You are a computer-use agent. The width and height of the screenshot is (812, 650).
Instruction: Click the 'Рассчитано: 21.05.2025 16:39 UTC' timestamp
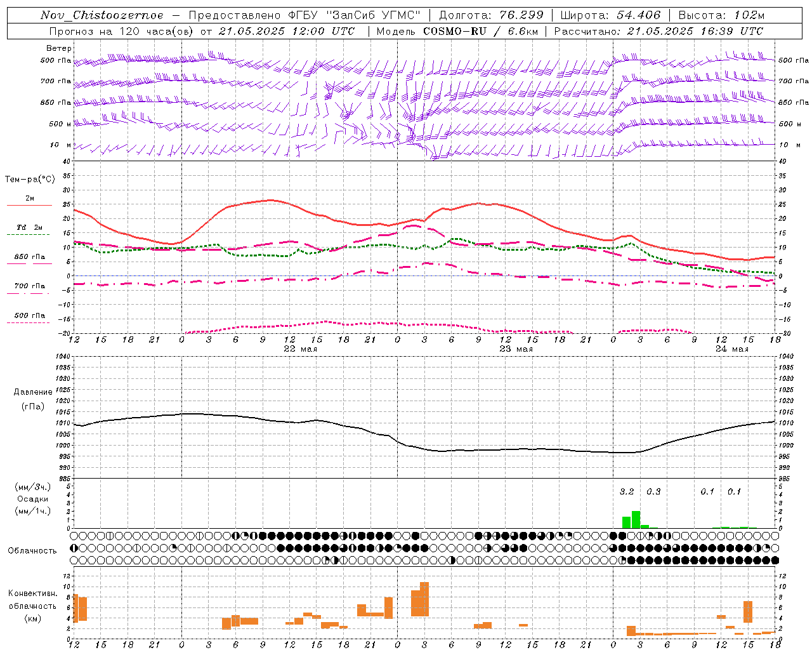(658, 31)
